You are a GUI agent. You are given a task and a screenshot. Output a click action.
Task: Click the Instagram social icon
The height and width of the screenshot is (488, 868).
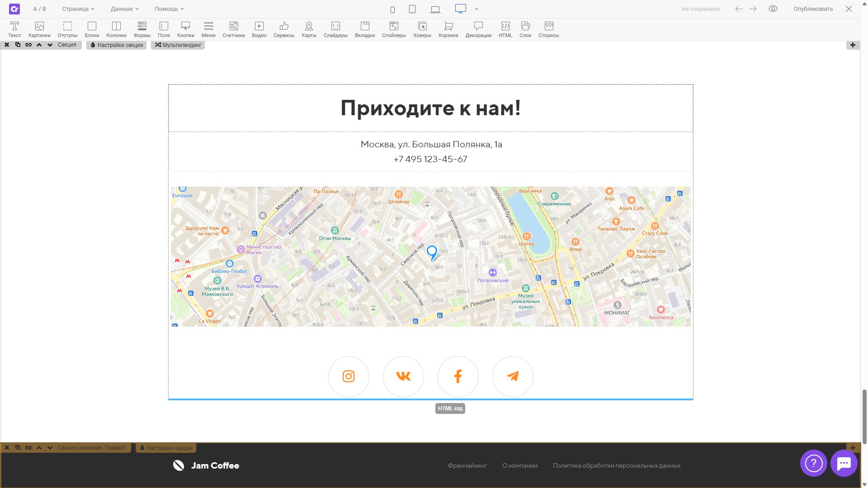pos(349,376)
